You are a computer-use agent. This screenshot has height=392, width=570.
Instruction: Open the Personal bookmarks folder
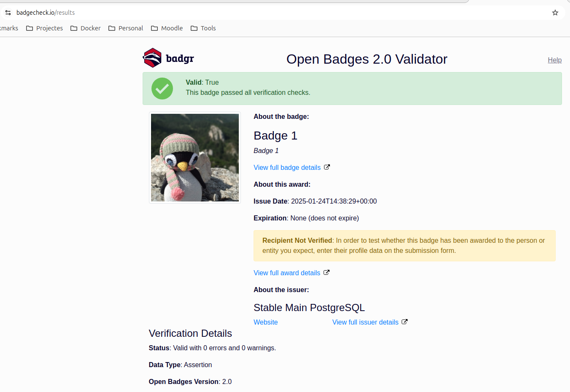click(126, 28)
